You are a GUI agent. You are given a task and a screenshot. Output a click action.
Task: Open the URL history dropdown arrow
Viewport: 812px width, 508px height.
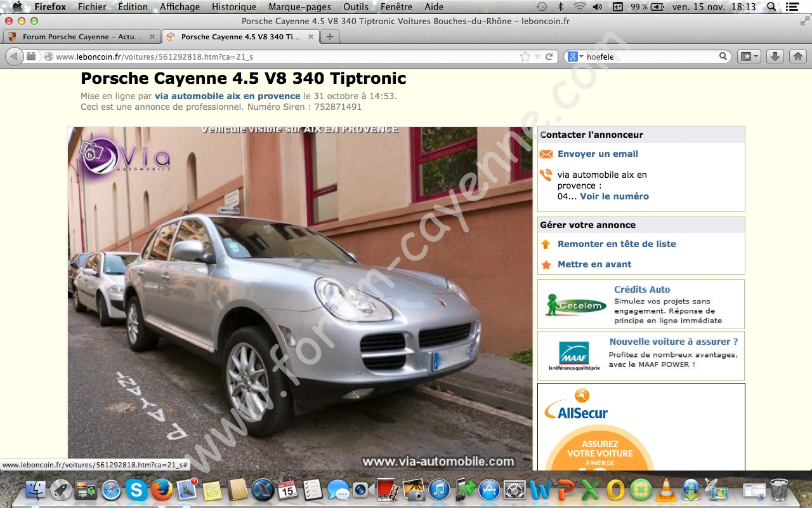click(537, 57)
